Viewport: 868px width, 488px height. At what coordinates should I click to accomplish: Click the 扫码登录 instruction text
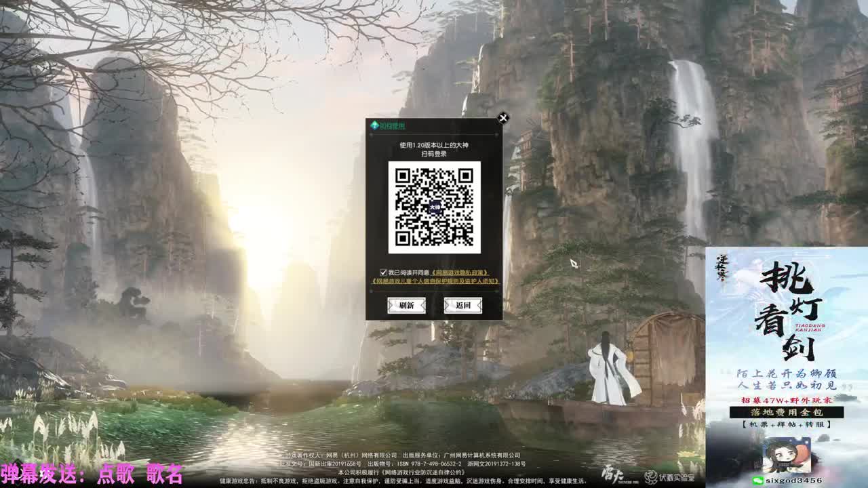(x=434, y=154)
